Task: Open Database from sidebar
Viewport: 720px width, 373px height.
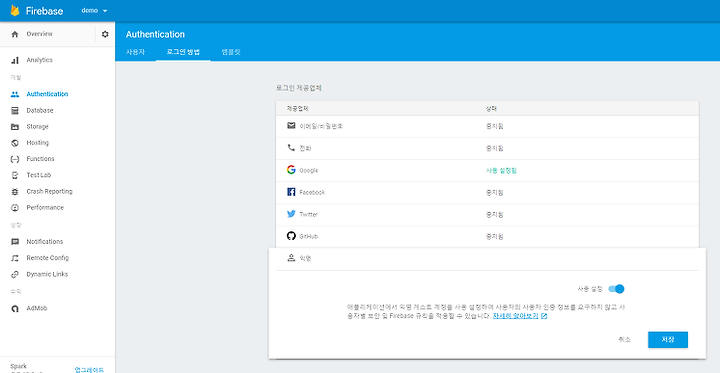Action: click(40, 111)
